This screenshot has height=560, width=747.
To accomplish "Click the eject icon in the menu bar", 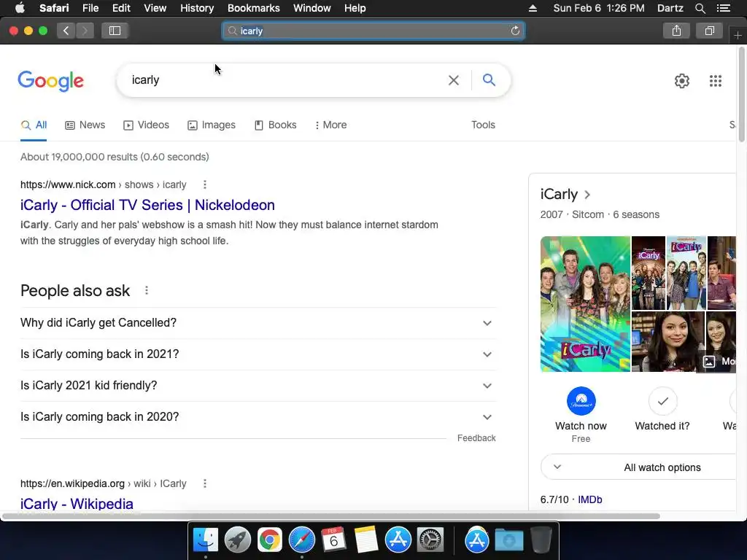I will [x=533, y=8].
